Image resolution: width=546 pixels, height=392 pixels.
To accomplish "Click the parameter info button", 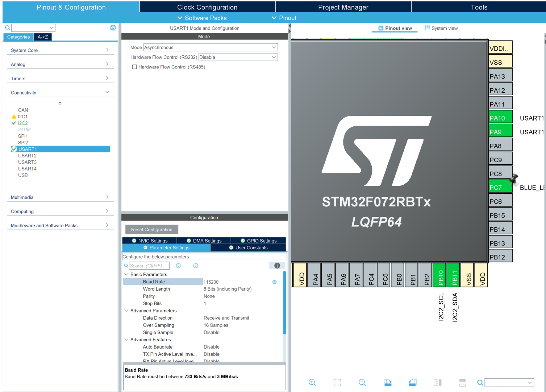I will coord(277,265).
